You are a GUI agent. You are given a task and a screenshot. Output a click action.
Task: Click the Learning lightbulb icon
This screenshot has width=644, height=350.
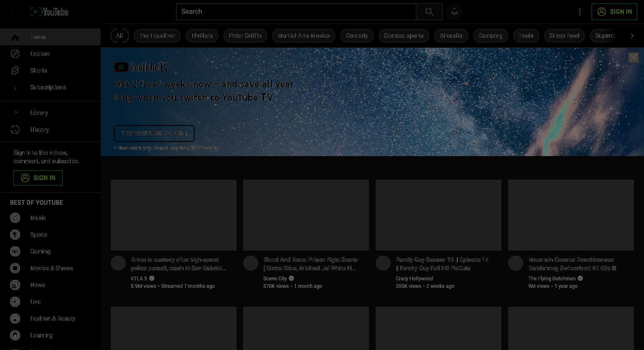click(x=15, y=335)
